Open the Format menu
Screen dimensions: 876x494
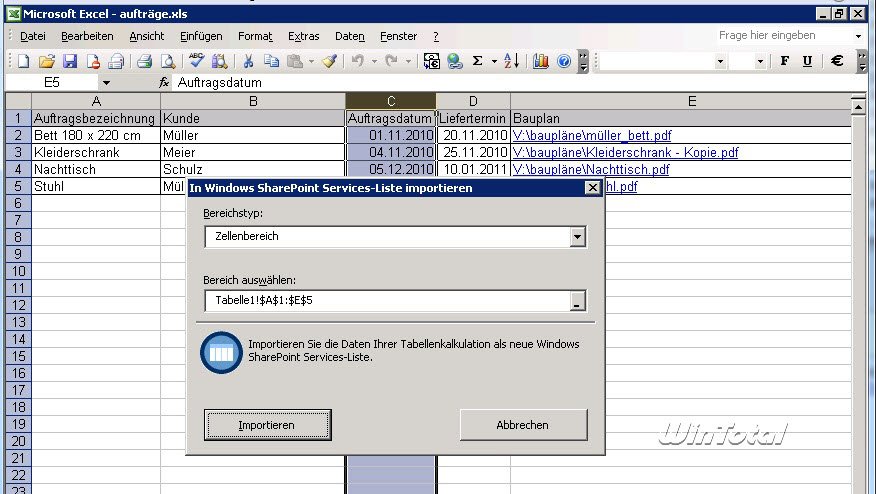click(255, 36)
